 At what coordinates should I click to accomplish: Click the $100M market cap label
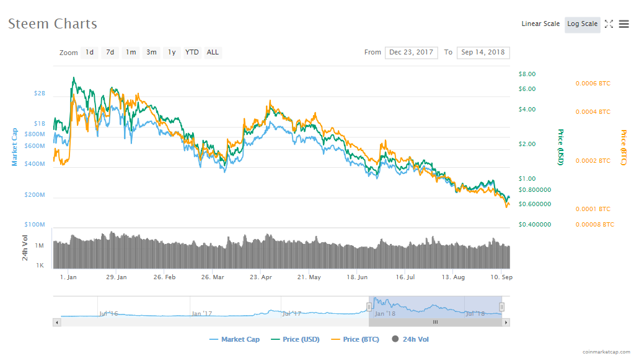pyautogui.click(x=35, y=225)
